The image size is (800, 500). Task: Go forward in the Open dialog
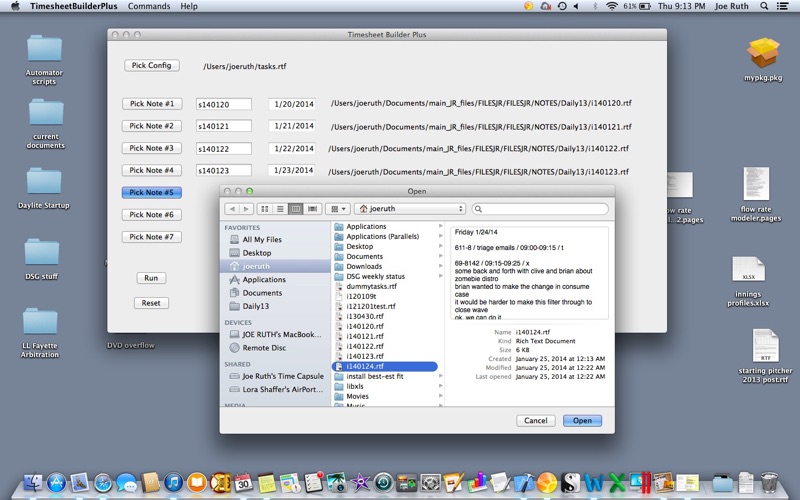246,209
